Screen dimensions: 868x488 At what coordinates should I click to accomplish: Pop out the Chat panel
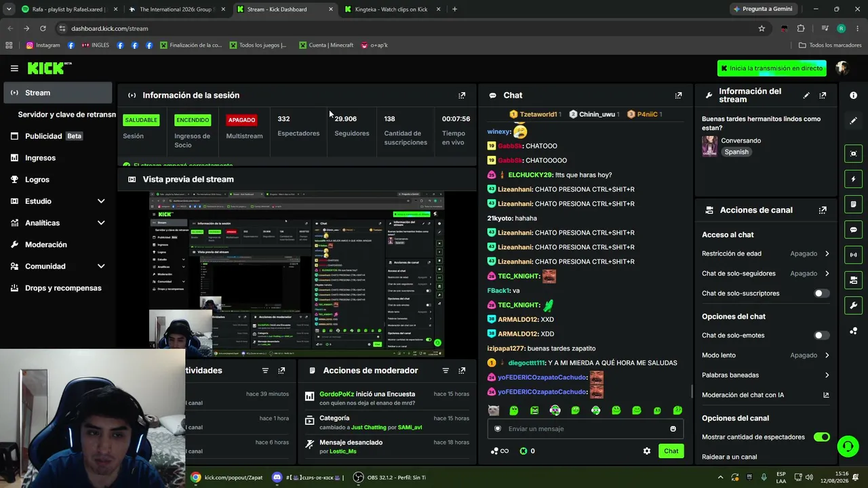(x=678, y=96)
